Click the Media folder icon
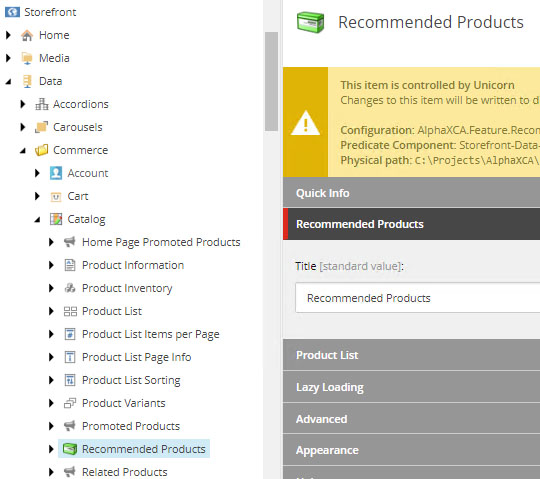 point(27,58)
